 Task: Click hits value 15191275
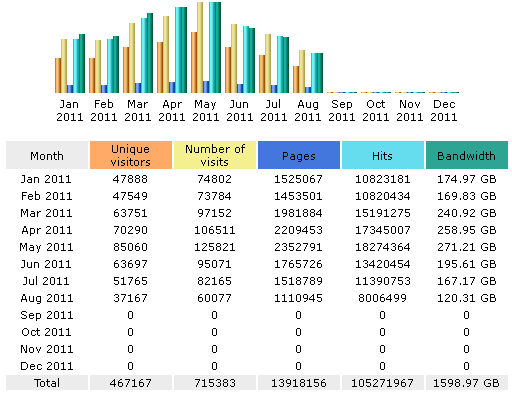click(x=383, y=213)
